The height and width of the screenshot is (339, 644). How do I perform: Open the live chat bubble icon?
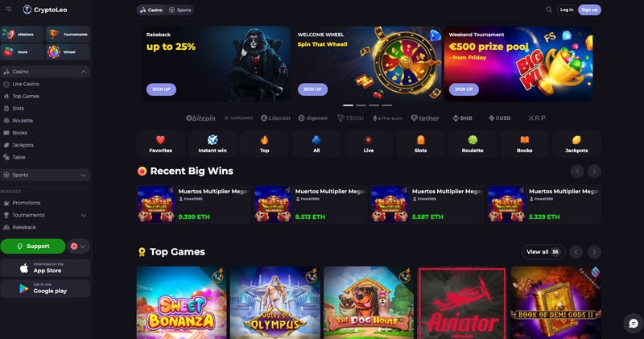(x=634, y=323)
